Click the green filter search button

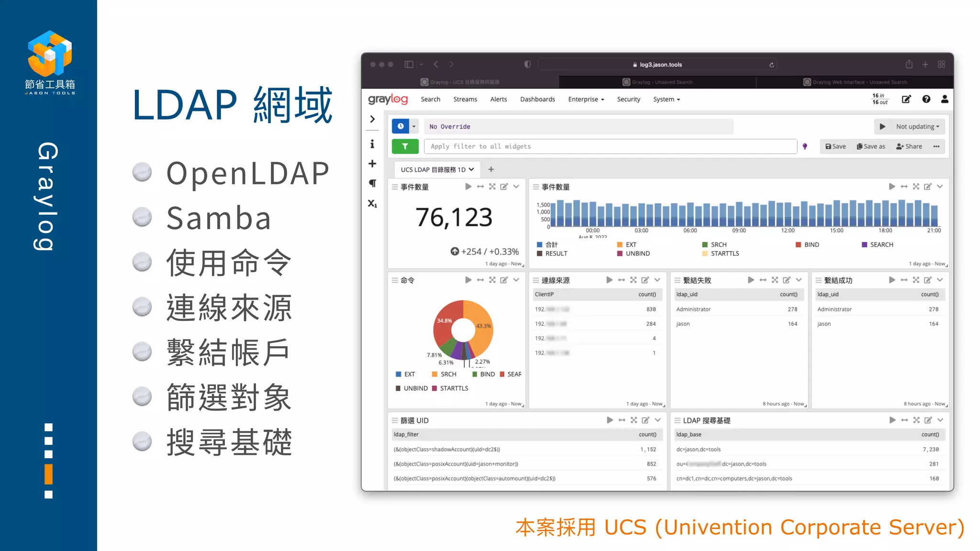click(405, 146)
